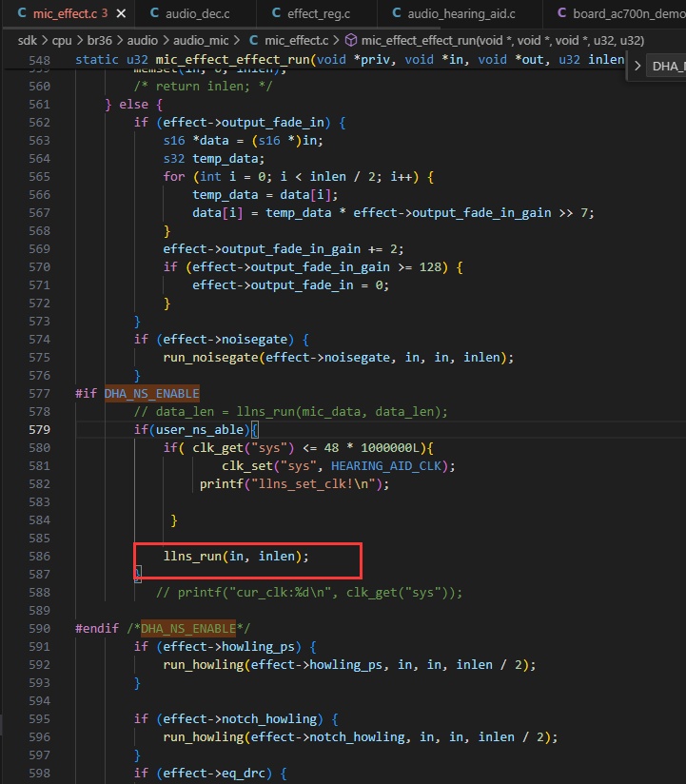Image resolution: width=686 pixels, height=784 pixels.
Task: Click the sticky scroll function header line 548
Action: (350, 60)
